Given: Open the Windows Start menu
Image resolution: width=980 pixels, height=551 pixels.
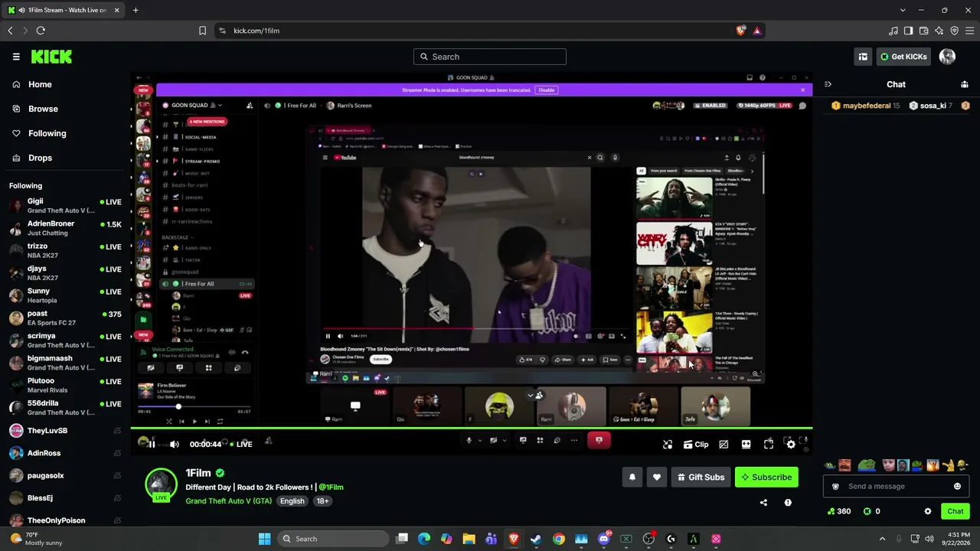Looking at the screenshot, I should (264, 539).
